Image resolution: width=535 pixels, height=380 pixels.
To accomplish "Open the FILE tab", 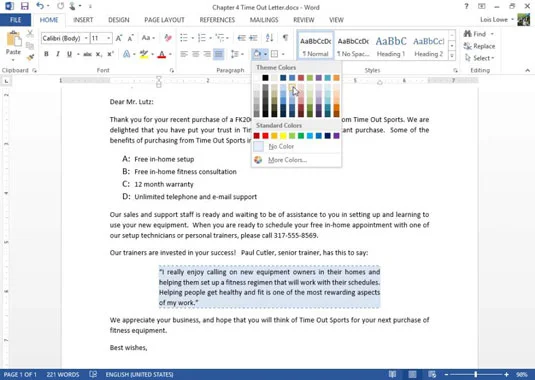I will click(15, 20).
